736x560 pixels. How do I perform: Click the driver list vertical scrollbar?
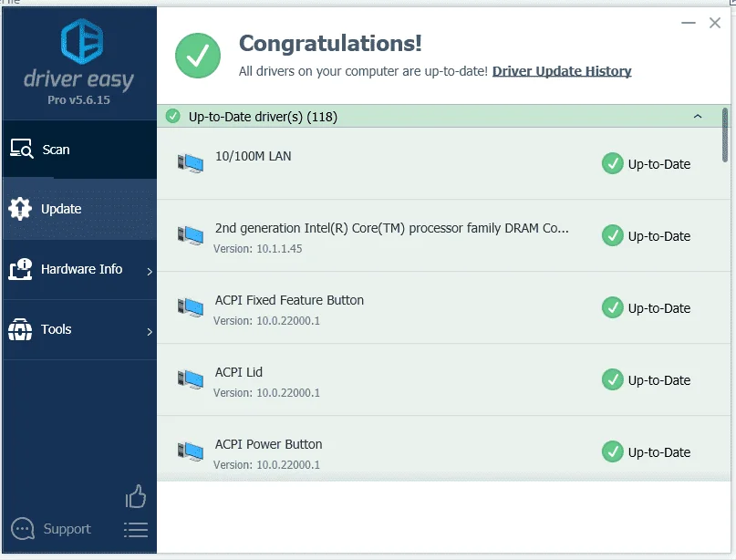(x=725, y=135)
